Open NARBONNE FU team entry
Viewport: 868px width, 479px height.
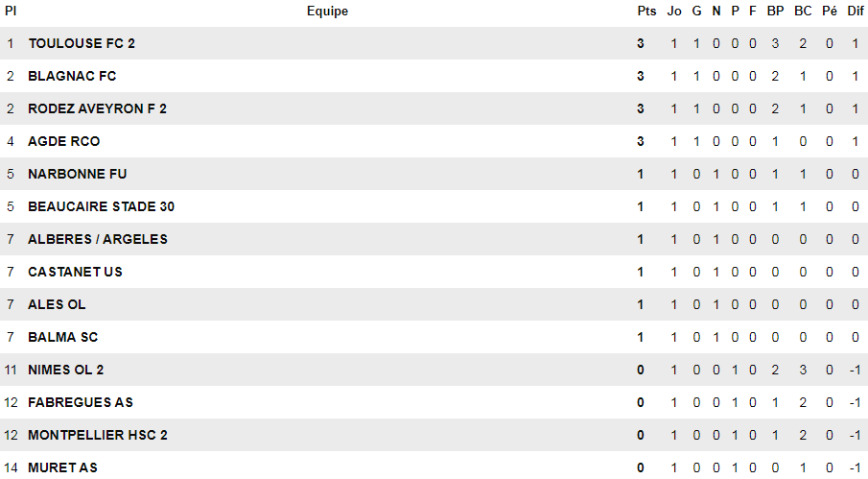78,174
